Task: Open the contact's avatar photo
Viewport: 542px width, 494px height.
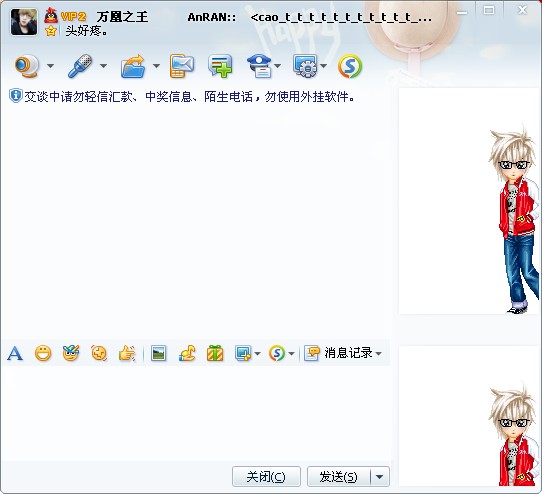Action: [x=24, y=22]
